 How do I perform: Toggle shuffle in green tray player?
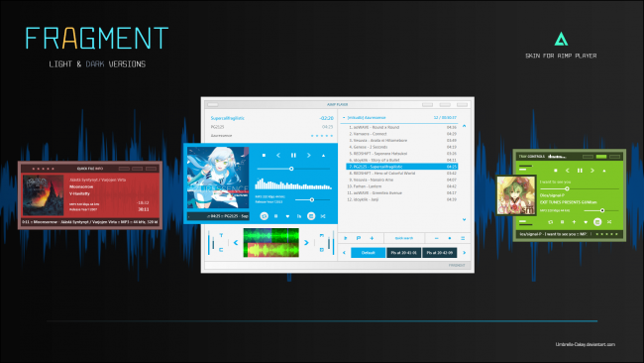tap(609, 222)
